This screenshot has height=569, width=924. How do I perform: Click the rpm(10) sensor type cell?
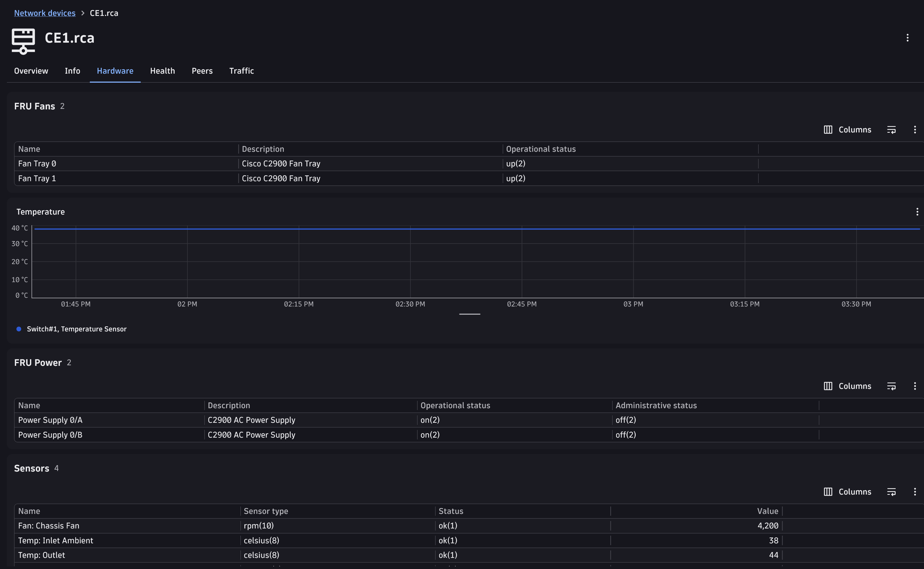[259, 526]
